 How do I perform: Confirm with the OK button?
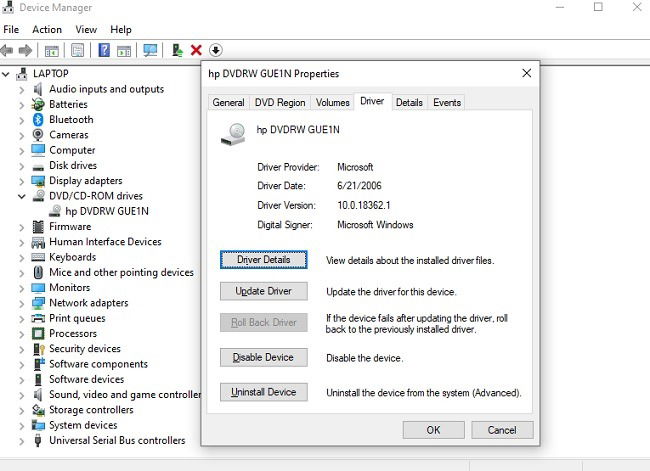pos(434,430)
